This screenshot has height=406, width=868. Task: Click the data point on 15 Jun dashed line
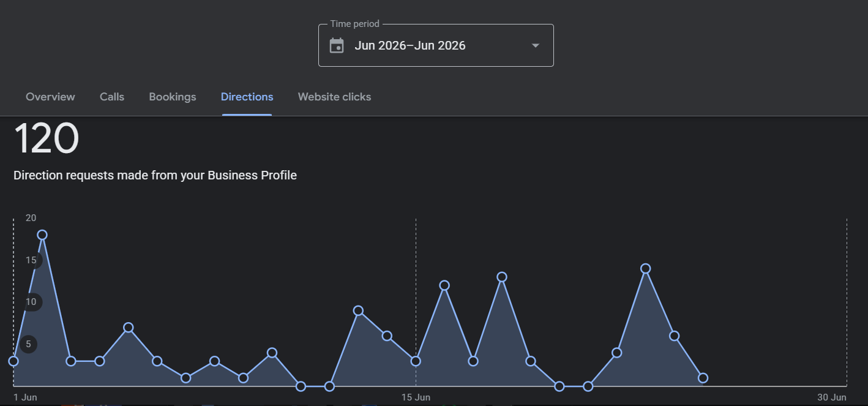[x=416, y=361]
